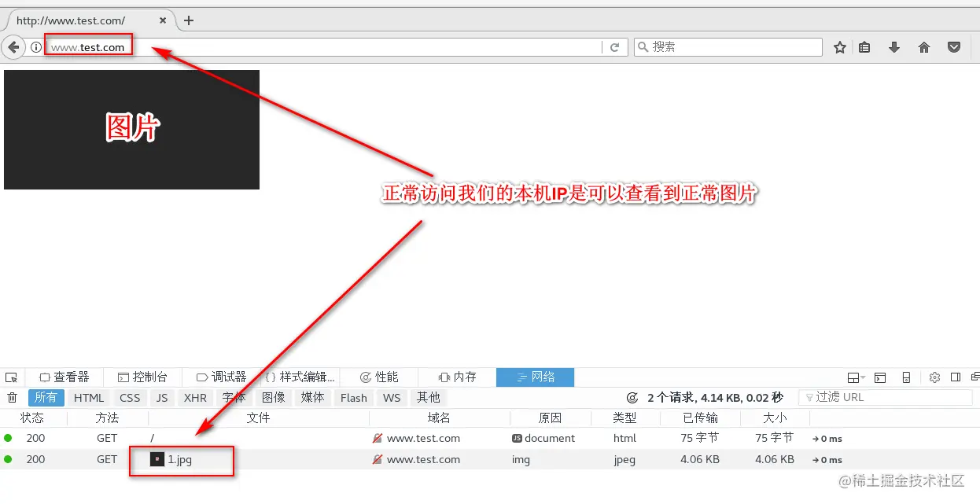The width and height of the screenshot is (980, 504).
Task: Sort by 大小 size column header
Action: tap(775, 418)
